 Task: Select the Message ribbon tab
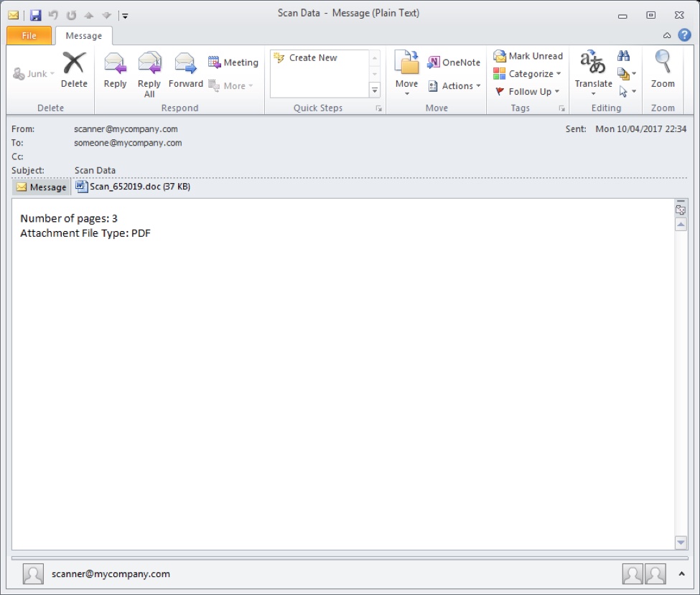point(83,36)
